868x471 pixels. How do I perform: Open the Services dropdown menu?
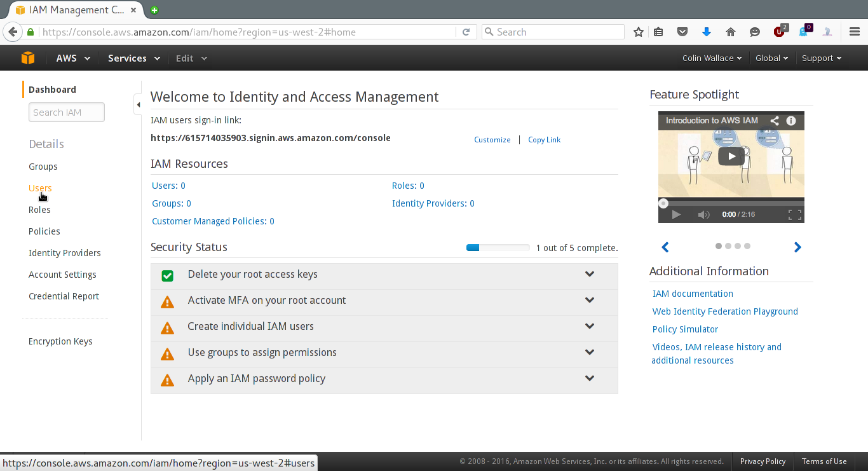point(134,58)
